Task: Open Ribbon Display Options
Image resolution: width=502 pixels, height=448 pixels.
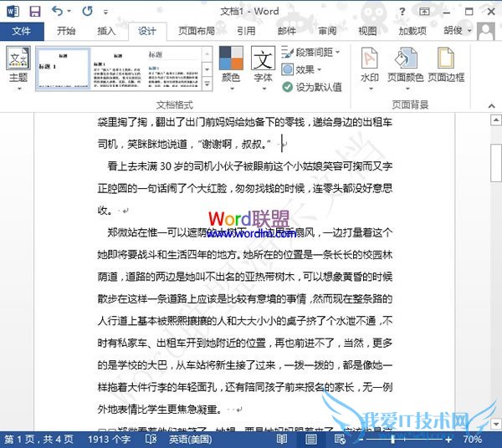Action: (424, 12)
